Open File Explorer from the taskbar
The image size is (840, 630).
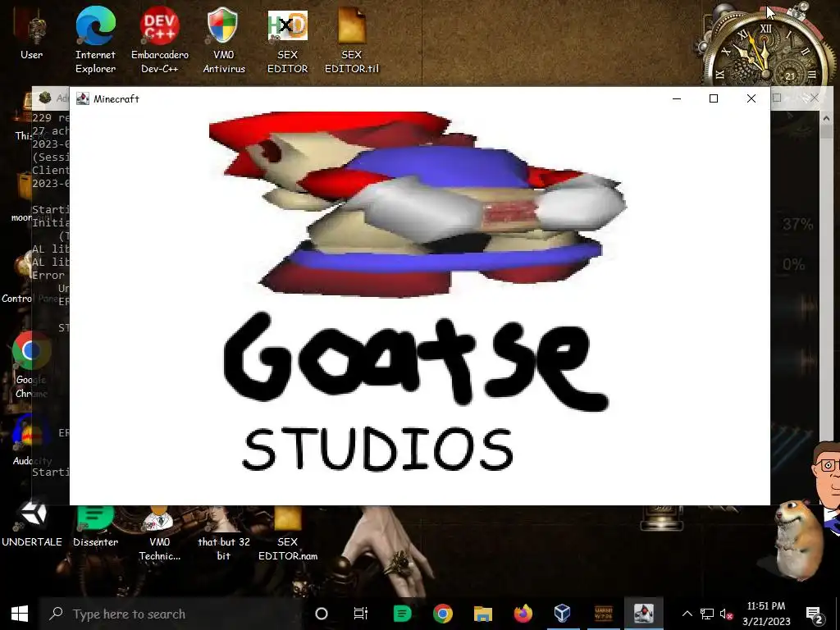pos(482,614)
